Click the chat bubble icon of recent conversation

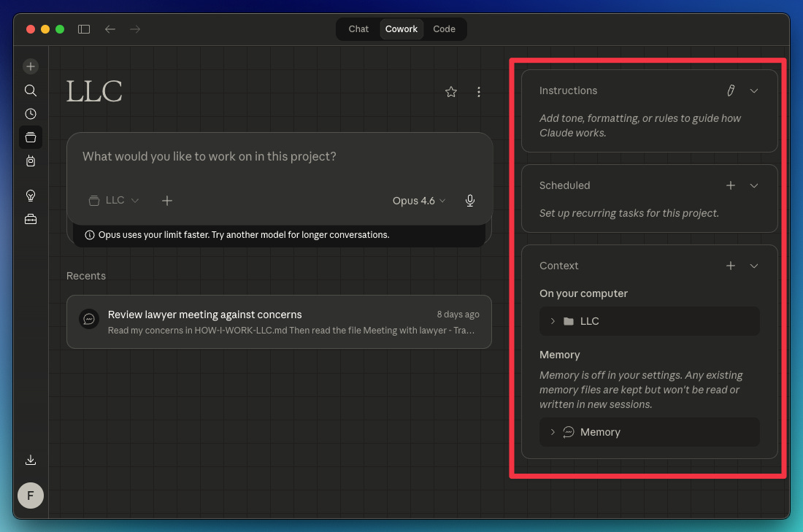point(89,319)
